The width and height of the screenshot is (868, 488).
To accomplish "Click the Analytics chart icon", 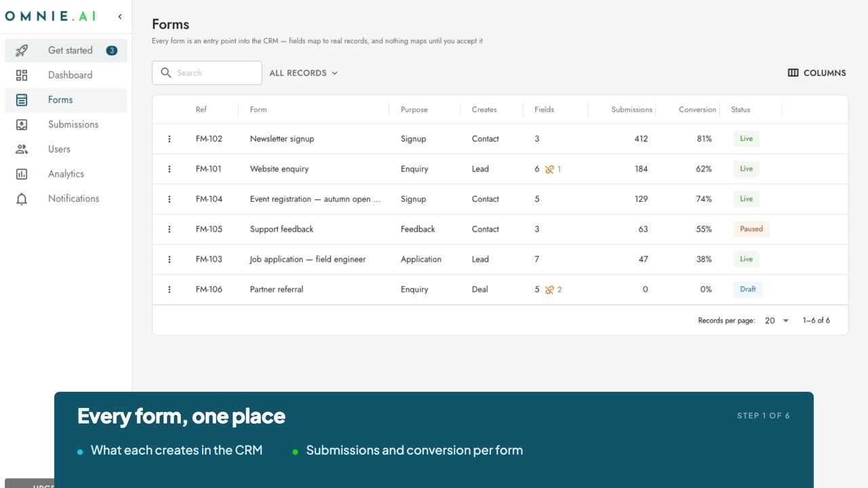I will [22, 174].
